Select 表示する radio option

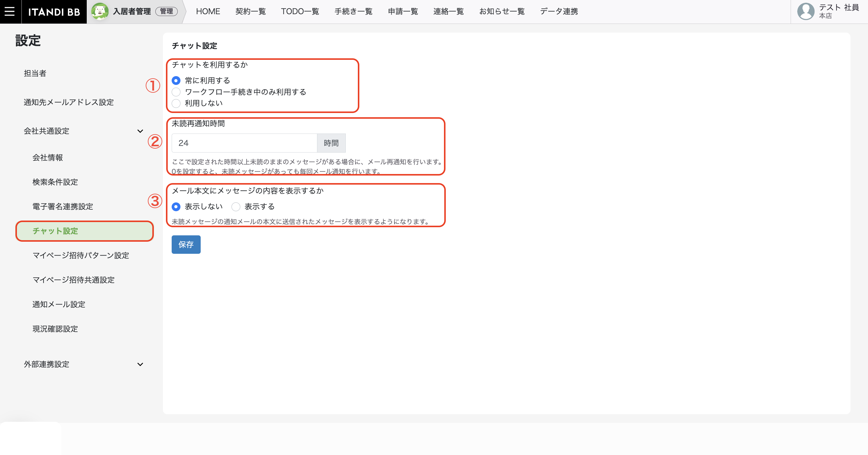click(236, 206)
